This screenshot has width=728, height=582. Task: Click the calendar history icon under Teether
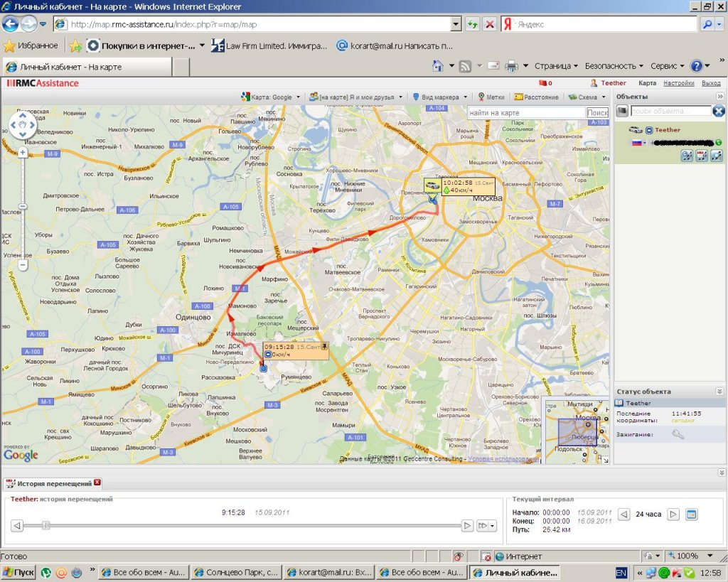702,156
